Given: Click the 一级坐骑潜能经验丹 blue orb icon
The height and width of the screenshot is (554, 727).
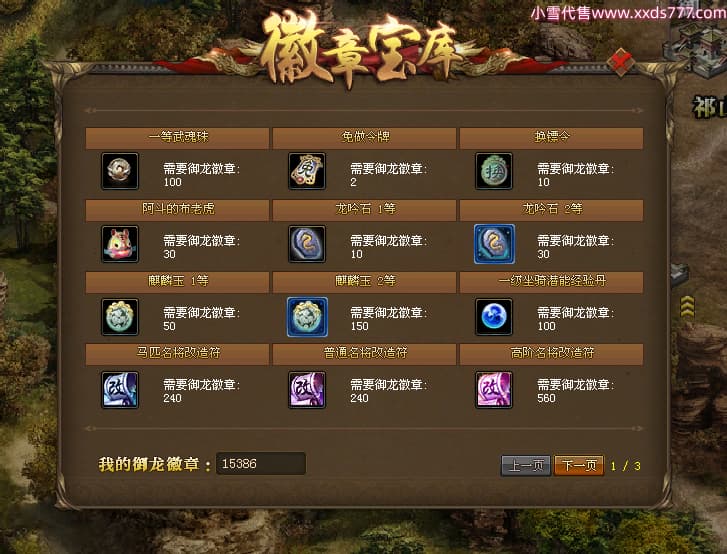Looking at the screenshot, I should [x=494, y=317].
